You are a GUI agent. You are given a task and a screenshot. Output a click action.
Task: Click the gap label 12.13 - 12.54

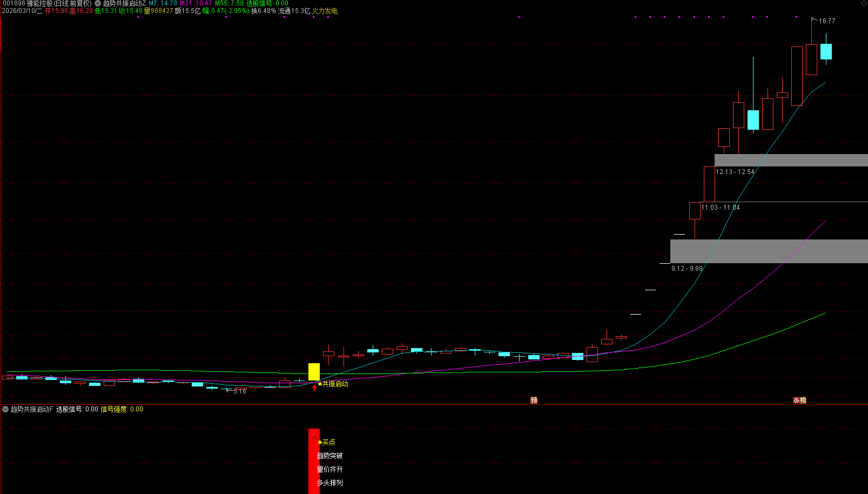click(x=735, y=172)
